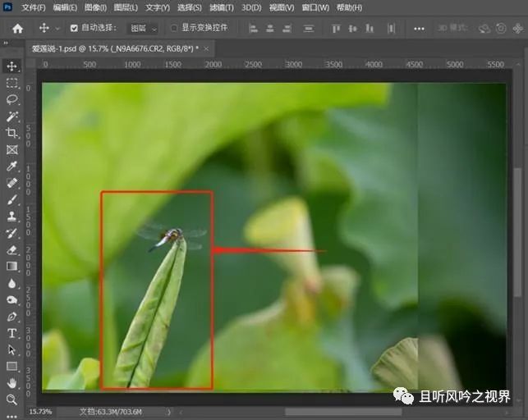Enable the 显示变换控件 checkbox
Screen dimensions: 528x420
[173, 28]
